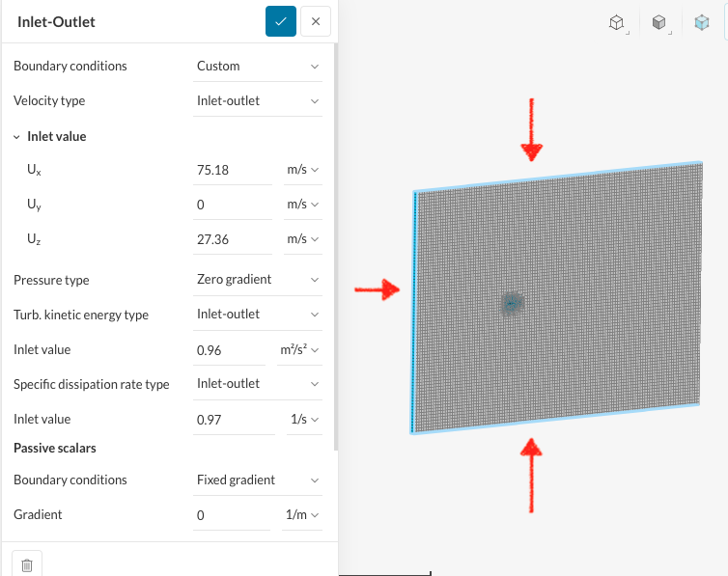Click the Uz velocity input field

[x=232, y=239]
